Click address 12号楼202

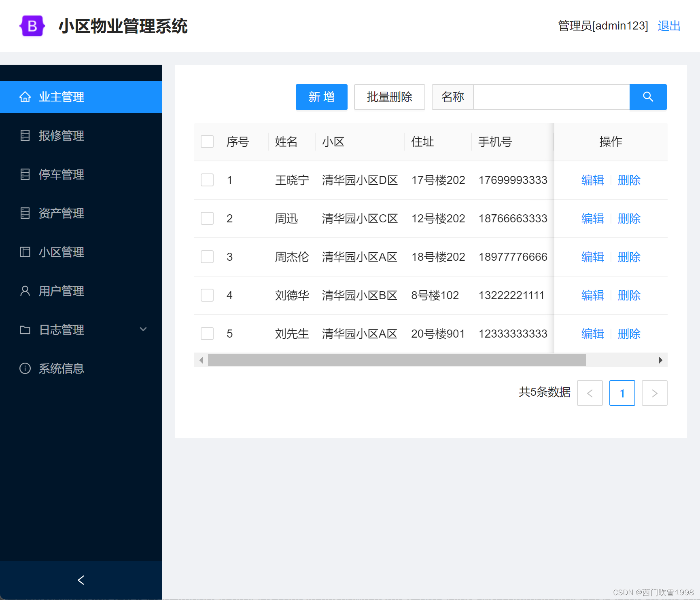pos(438,218)
